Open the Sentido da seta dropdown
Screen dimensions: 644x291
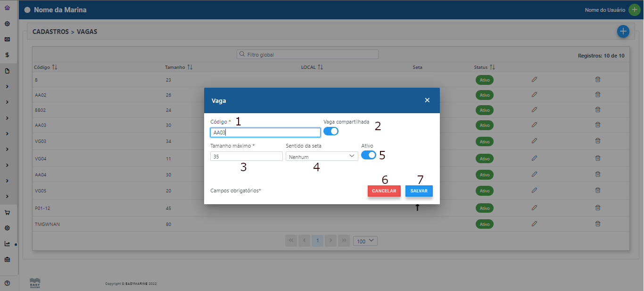click(x=322, y=156)
